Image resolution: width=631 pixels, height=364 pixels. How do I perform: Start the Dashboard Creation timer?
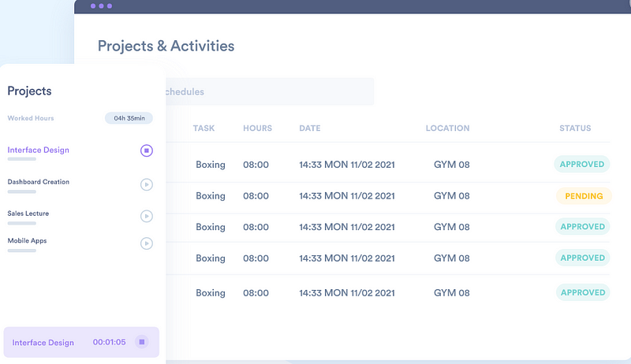tap(146, 184)
